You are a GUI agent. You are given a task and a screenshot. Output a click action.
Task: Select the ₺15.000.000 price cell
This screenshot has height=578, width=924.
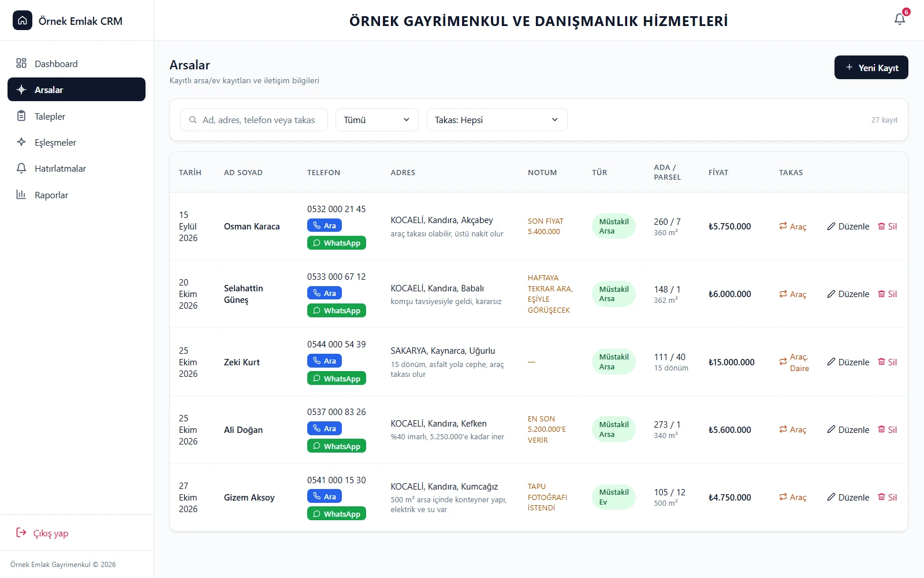[x=732, y=362]
